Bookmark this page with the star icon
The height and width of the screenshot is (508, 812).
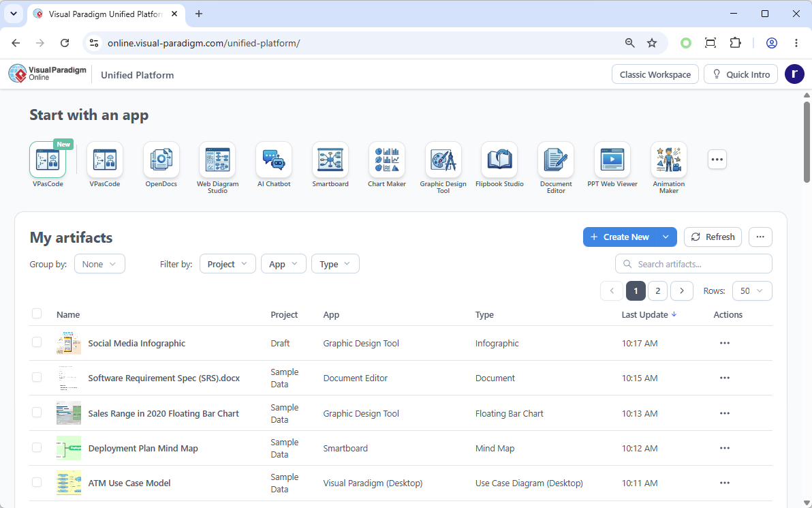click(652, 43)
